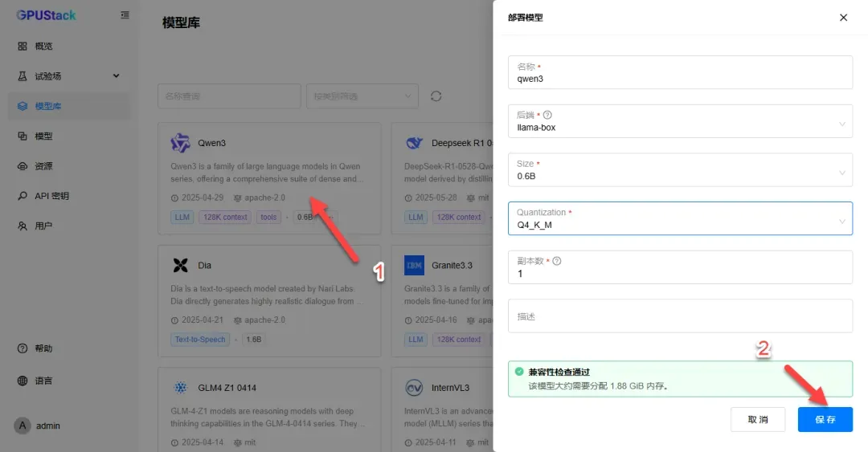Viewport: 868px width, 452px height.
Task: Click the tools tag on Qwen3 card
Action: click(268, 217)
